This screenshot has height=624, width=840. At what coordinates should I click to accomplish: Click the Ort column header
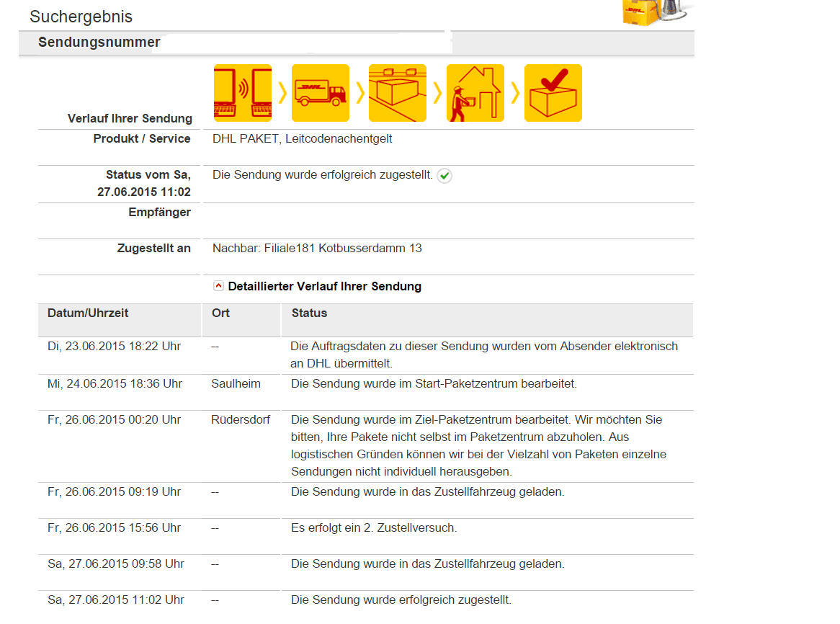pyautogui.click(x=220, y=313)
